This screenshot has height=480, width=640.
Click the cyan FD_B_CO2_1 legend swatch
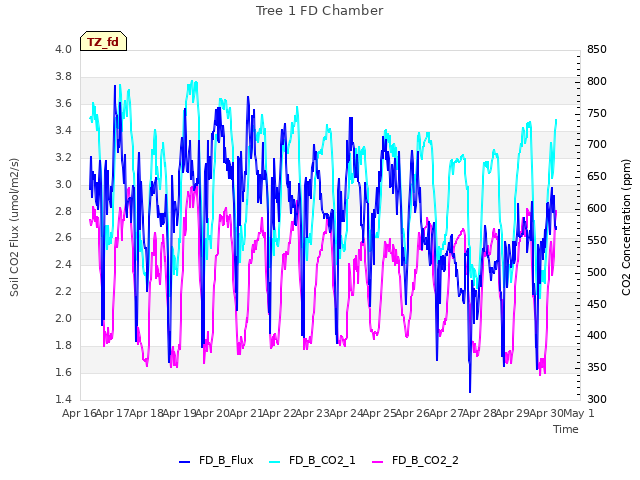275,462
